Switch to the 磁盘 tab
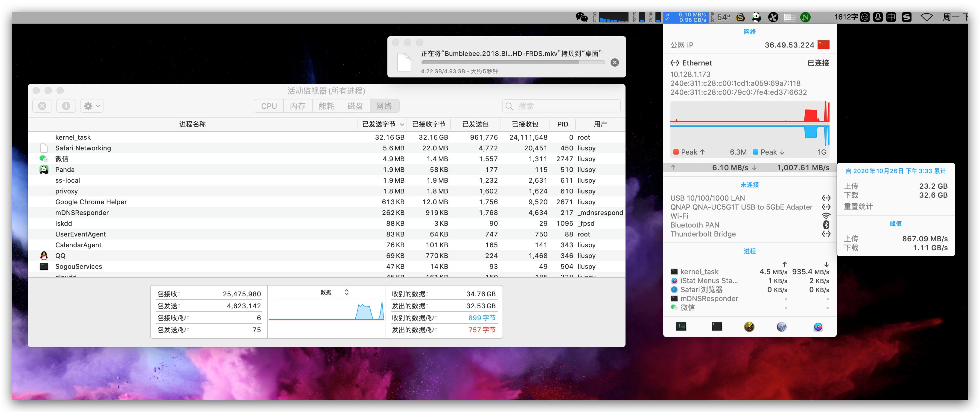This screenshot has width=980, height=412. [x=355, y=106]
